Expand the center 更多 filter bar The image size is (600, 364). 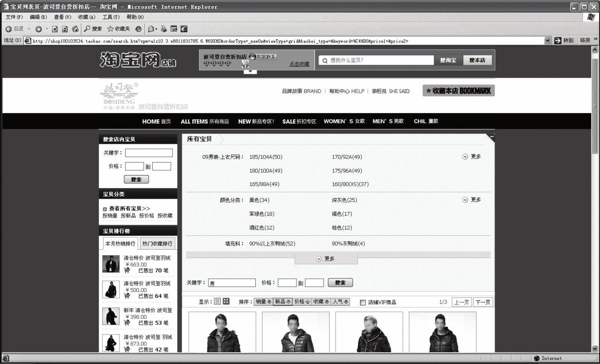click(x=326, y=259)
